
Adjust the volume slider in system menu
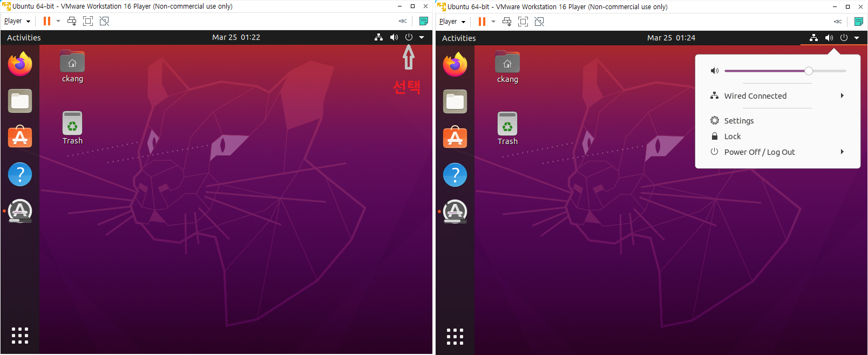pyautogui.click(x=785, y=71)
